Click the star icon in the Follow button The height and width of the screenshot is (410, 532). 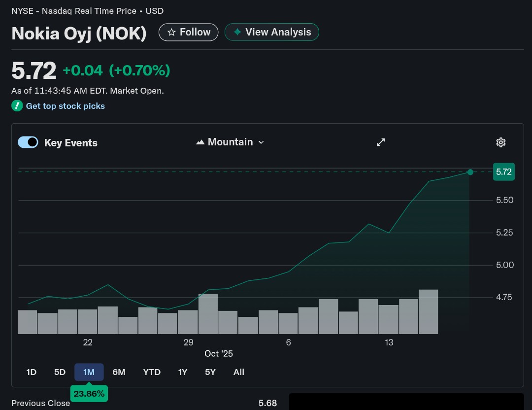[x=172, y=32]
